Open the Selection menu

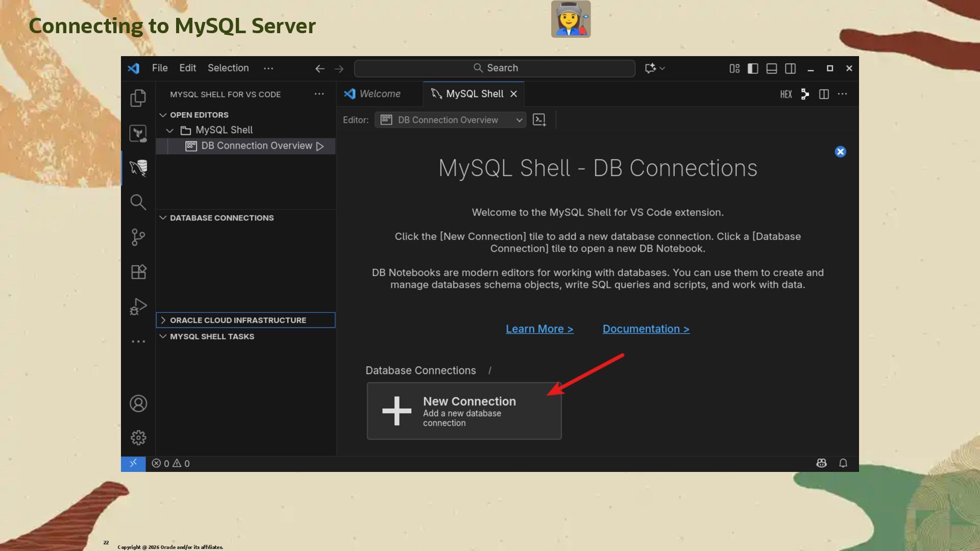coord(228,68)
